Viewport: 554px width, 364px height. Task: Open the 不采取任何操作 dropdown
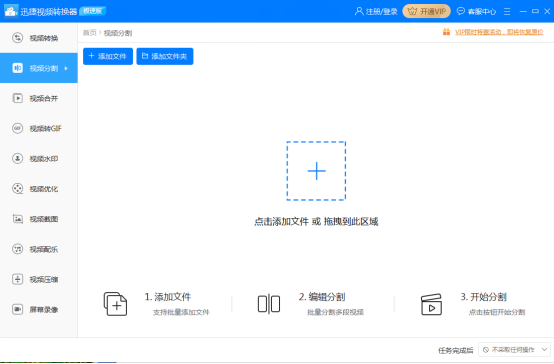[x=514, y=350]
